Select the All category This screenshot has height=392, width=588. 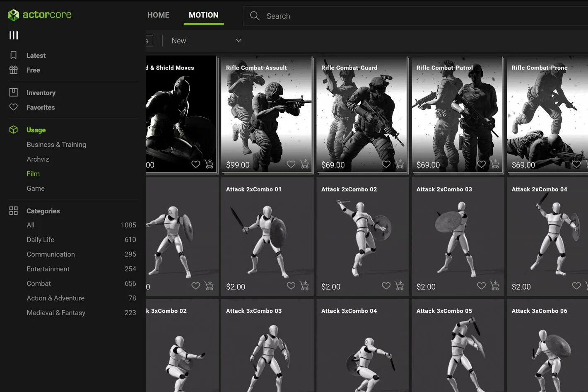[x=31, y=225]
